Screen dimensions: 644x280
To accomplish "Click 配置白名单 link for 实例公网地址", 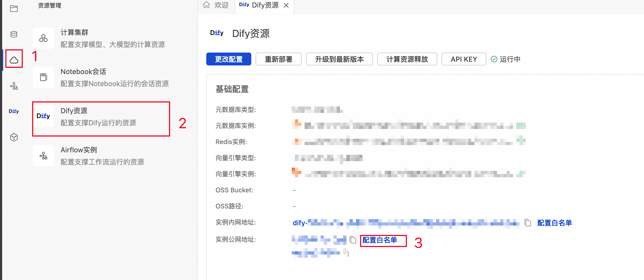I will tap(380, 240).
